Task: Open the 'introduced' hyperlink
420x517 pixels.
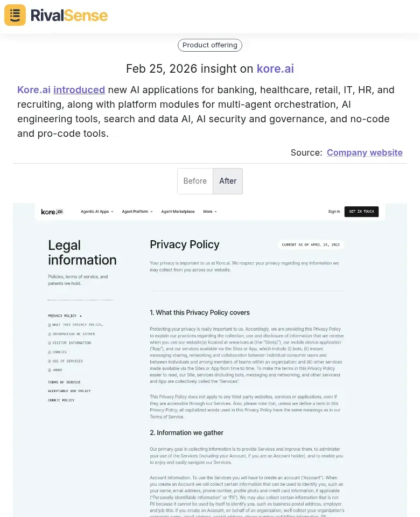Action: coord(79,89)
